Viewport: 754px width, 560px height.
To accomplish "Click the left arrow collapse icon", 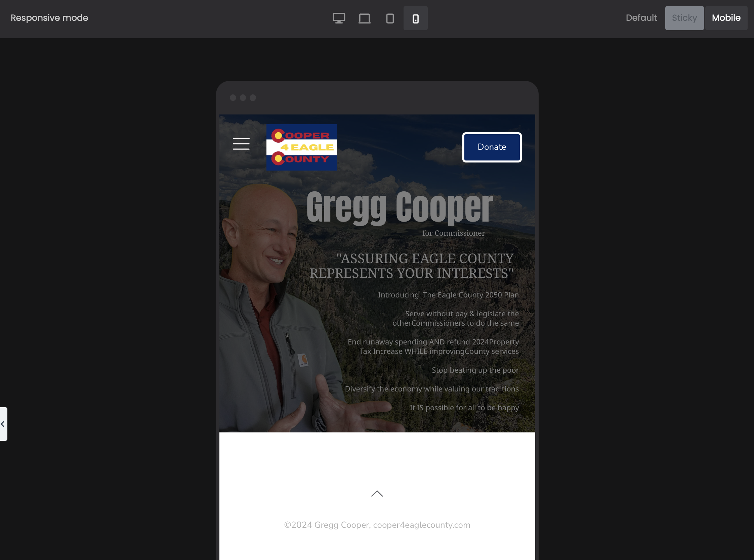I will click(2, 424).
